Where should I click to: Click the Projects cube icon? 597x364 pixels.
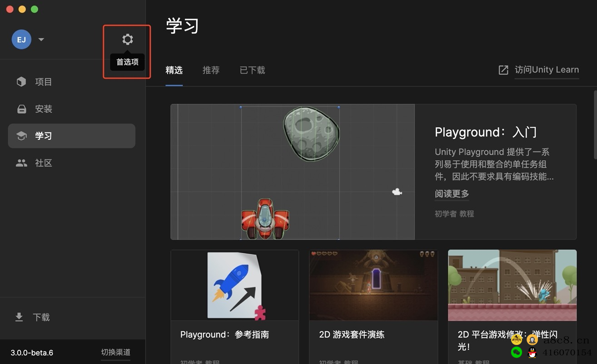(21, 82)
